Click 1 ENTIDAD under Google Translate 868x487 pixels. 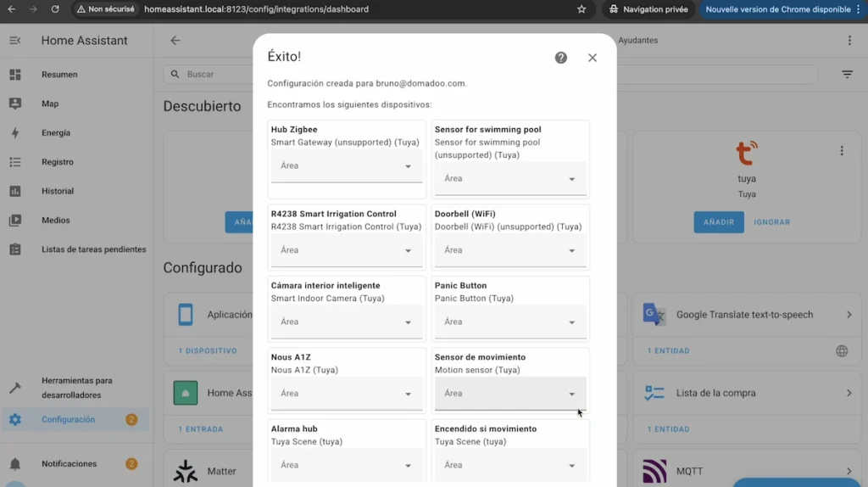[668, 350]
